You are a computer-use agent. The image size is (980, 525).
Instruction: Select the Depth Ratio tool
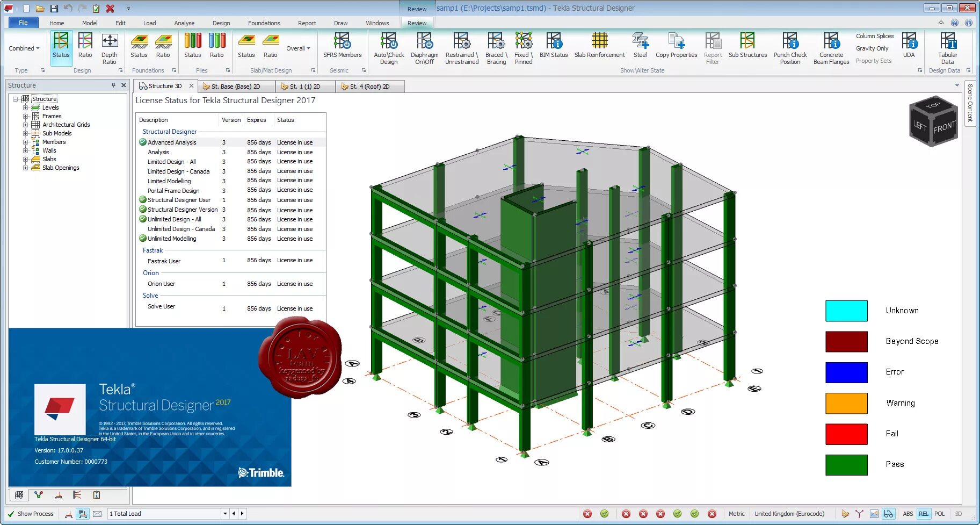tap(110, 48)
